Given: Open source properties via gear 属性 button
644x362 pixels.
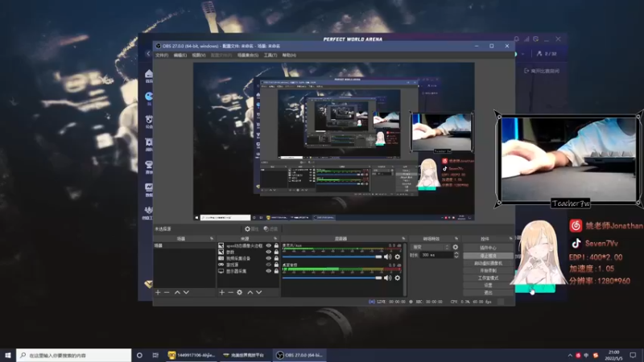Looking at the screenshot, I should point(251,229).
